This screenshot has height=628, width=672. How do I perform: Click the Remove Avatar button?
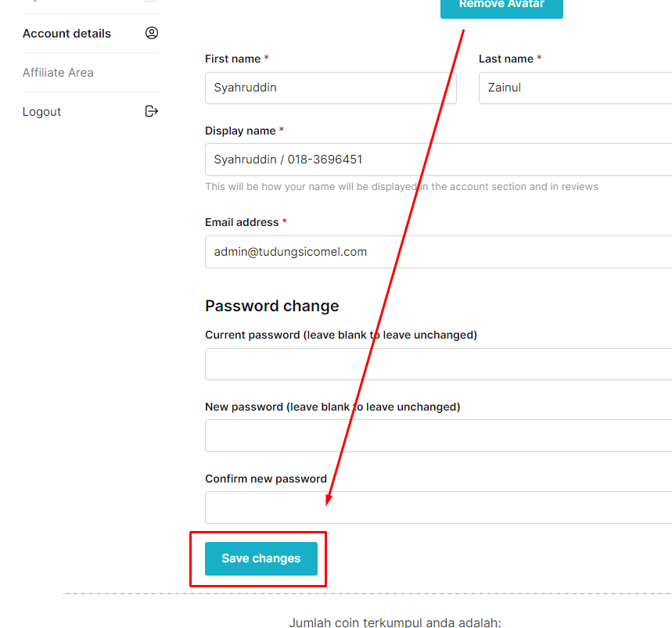point(501,6)
